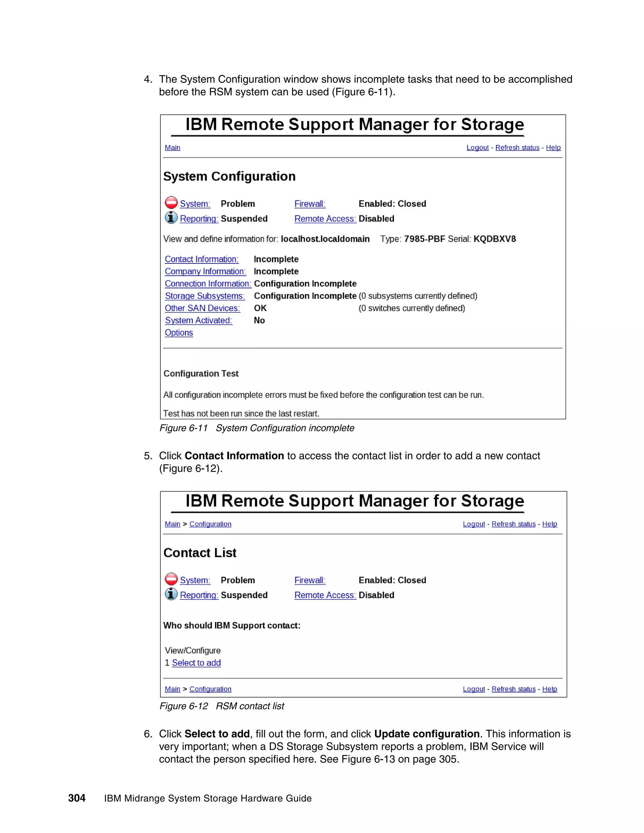Image resolution: width=644 pixels, height=833 pixels.
Task: Click the System Configuration heading
Action: tap(229, 177)
